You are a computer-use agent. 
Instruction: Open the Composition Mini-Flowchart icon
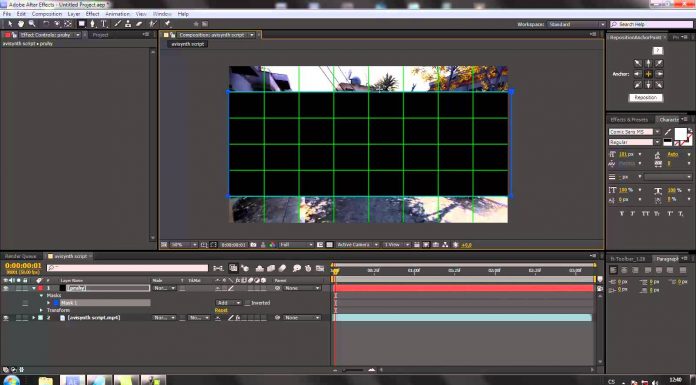pyautogui.click(x=218, y=268)
